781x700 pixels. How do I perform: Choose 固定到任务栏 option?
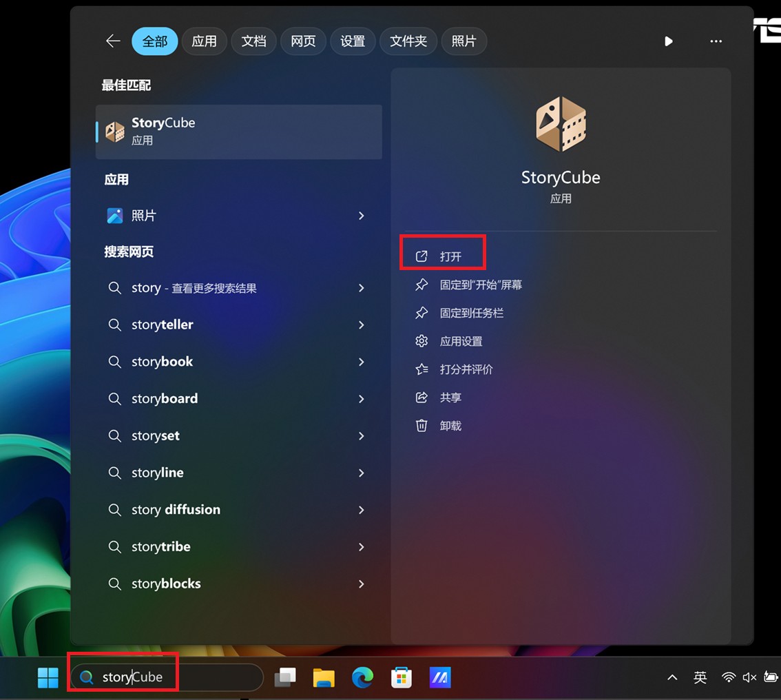(471, 313)
